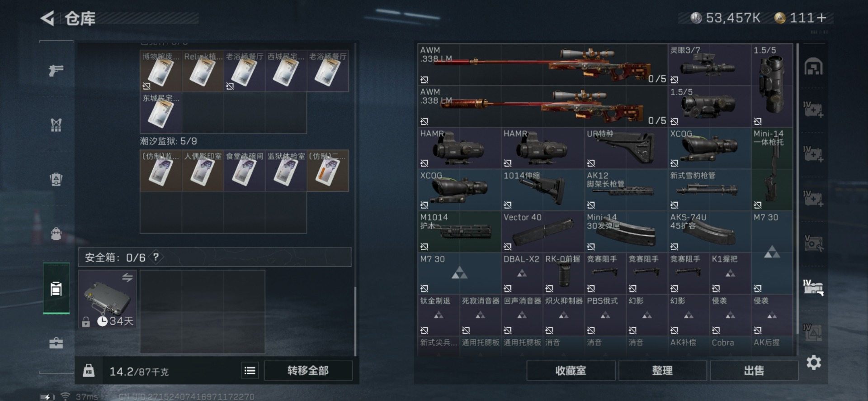Image resolution: width=868 pixels, height=401 pixels.
Task: Open the backpack category in sidebar
Action: coord(56,234)
